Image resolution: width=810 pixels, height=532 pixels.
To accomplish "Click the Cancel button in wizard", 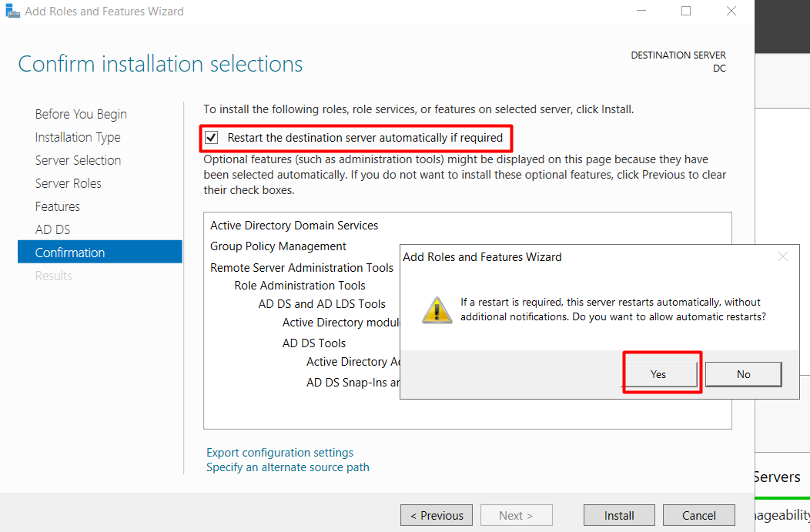I will (x=698, y=515).
